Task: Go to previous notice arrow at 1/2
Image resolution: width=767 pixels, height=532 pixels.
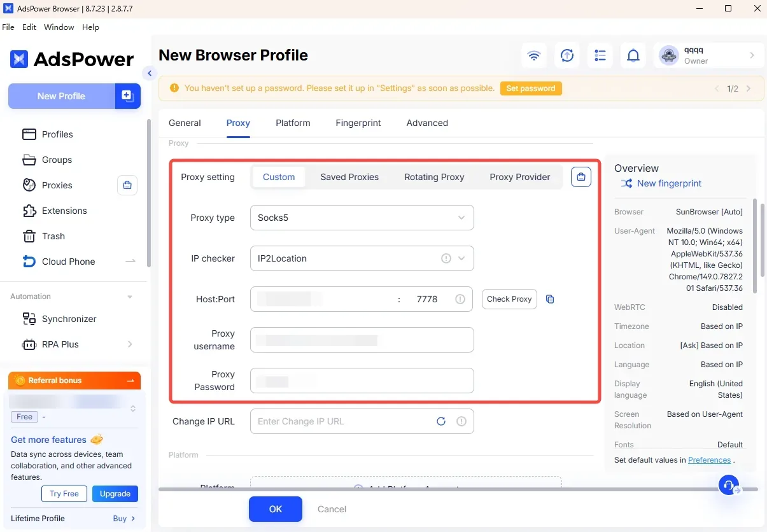Action: coord(717,88)
